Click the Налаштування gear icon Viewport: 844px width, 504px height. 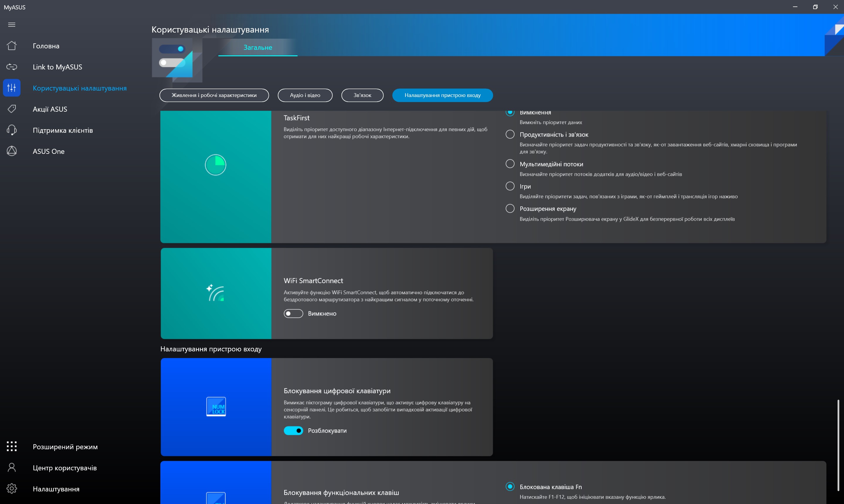pyautogui.click(x=11, y=489)
